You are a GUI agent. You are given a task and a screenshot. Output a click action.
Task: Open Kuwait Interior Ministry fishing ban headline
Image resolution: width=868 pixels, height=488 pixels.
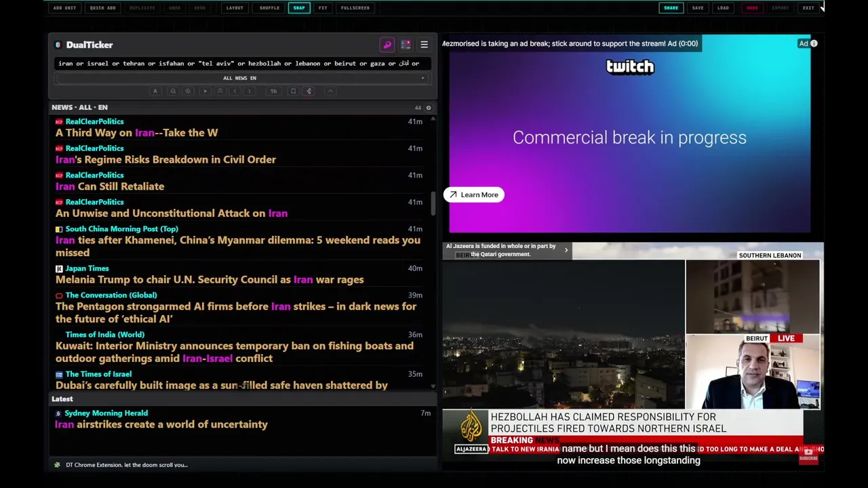point(235,352)
